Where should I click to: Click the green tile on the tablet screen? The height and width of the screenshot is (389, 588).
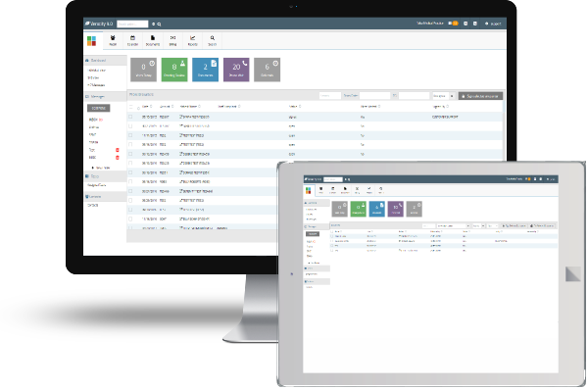358,209
